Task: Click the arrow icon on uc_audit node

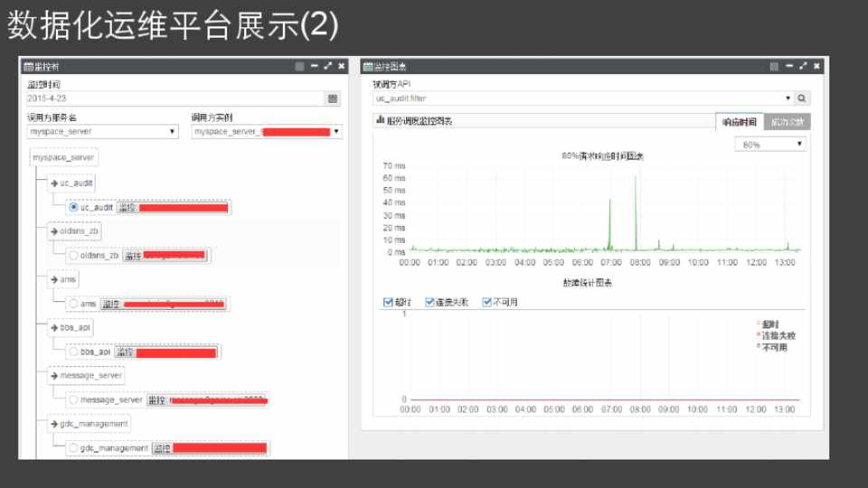Action: [54, 183]
